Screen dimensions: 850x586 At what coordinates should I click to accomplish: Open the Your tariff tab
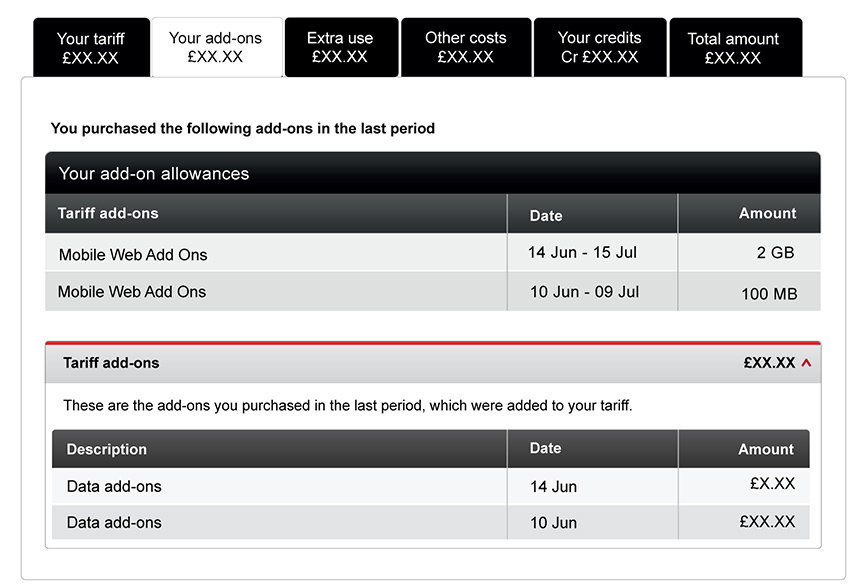91,48
